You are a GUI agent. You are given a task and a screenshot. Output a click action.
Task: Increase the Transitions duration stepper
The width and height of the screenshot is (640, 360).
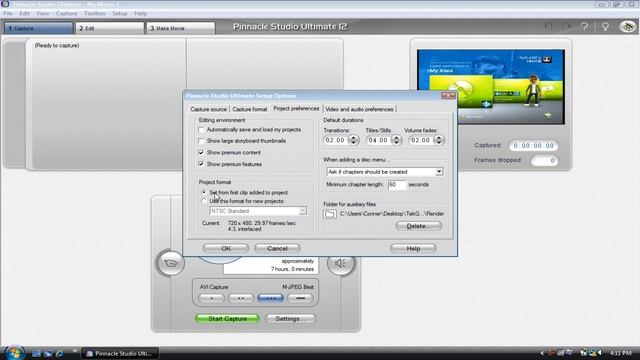tap(353, 138)
